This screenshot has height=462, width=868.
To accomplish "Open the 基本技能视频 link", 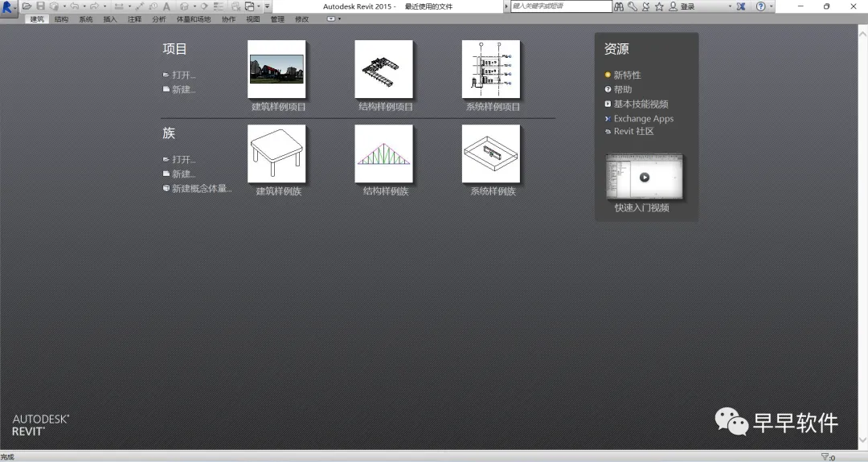I will [x=641, y=104].
